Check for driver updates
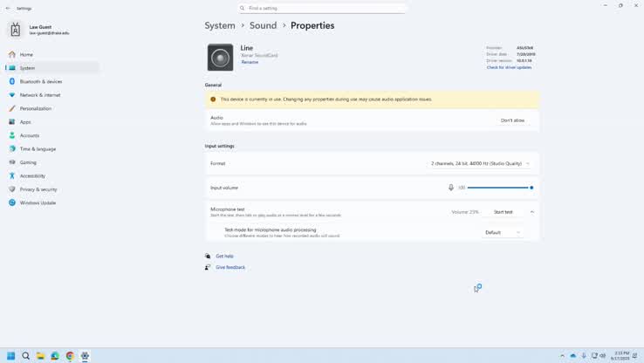 [509, 67]
